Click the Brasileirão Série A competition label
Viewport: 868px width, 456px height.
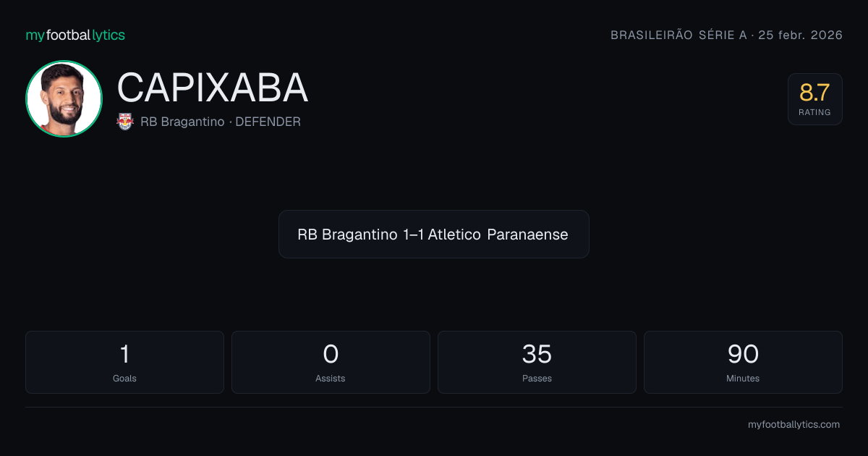click(x=678, y=35)
